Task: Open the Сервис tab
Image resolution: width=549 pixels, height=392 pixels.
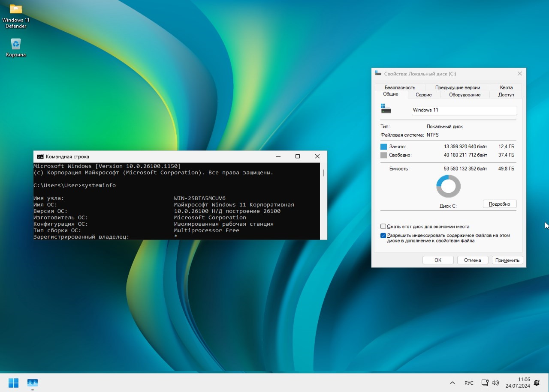Action: pos(423,95)
